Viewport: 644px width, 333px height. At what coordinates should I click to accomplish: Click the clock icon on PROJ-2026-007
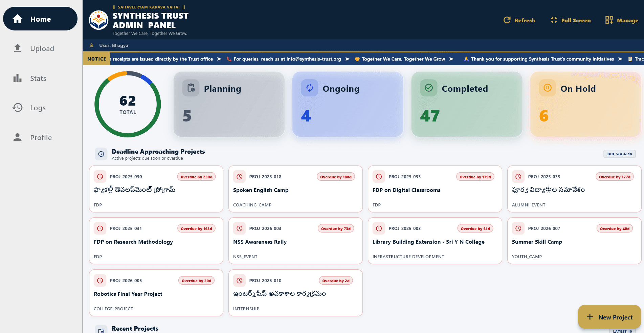coord(518,228)
